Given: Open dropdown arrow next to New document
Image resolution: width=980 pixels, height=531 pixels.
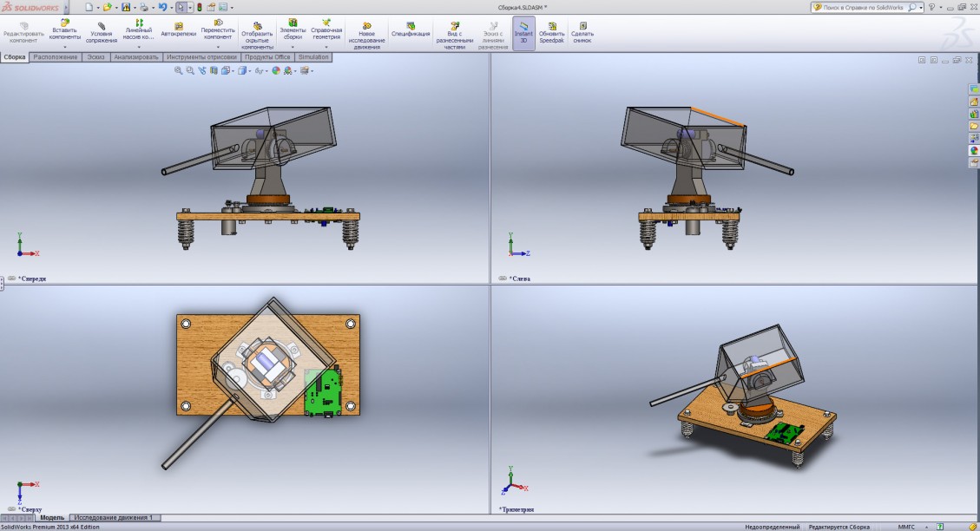Looking at the screenshot, I should [98, 8].
